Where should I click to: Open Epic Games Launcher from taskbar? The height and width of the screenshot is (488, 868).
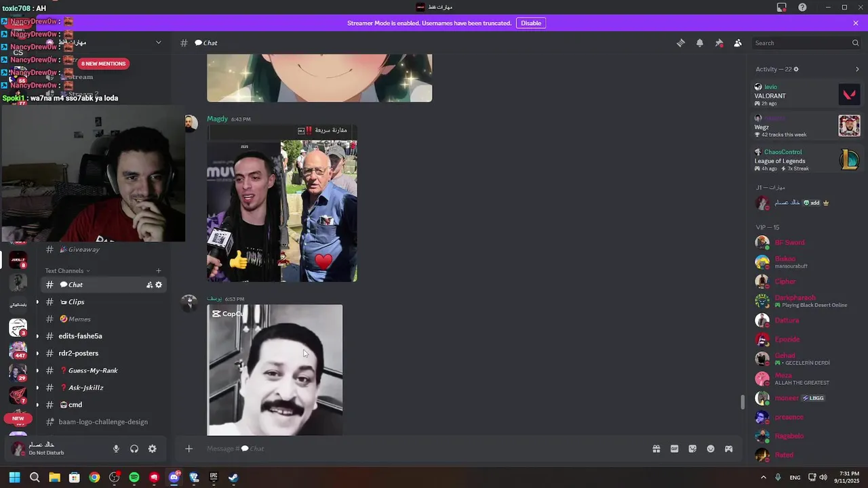click(x=214, y=477)
